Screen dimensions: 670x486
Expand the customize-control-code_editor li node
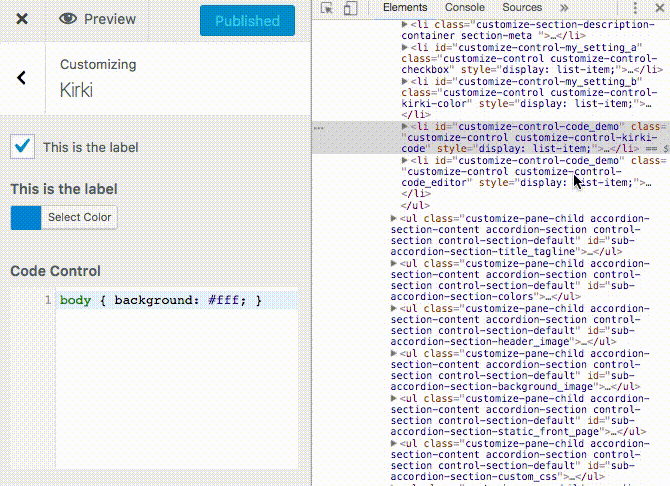[404, 160]
